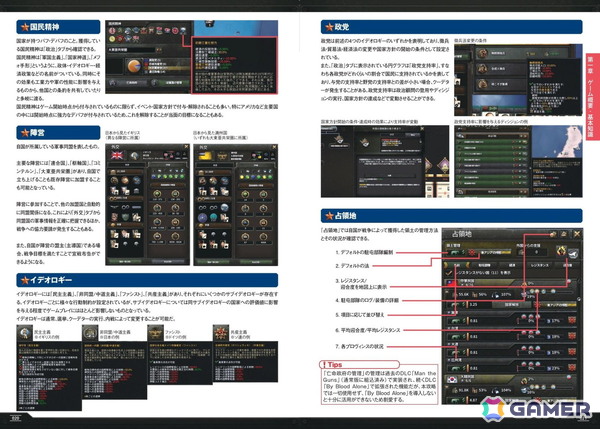Click the 107% value in the 中華民国 row

(x=506, y=295)
